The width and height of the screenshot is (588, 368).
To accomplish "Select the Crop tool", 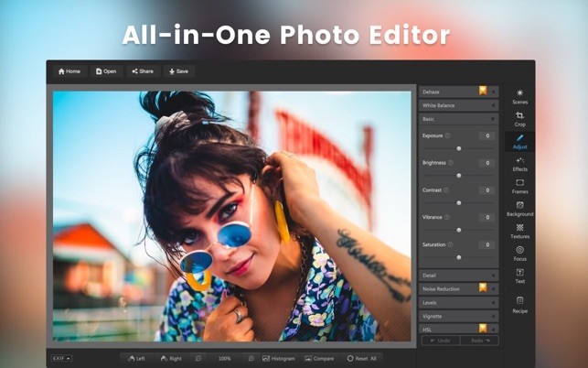I will [519, 119].
